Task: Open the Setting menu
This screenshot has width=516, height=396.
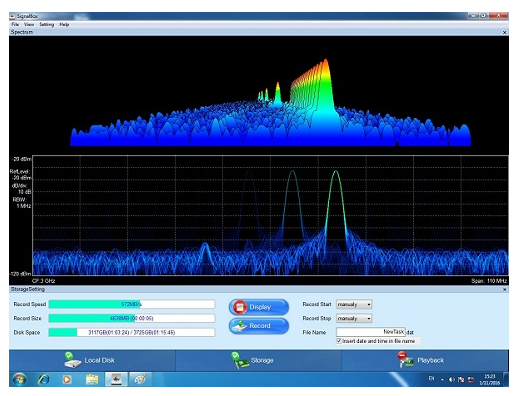Action: [46, 25]
